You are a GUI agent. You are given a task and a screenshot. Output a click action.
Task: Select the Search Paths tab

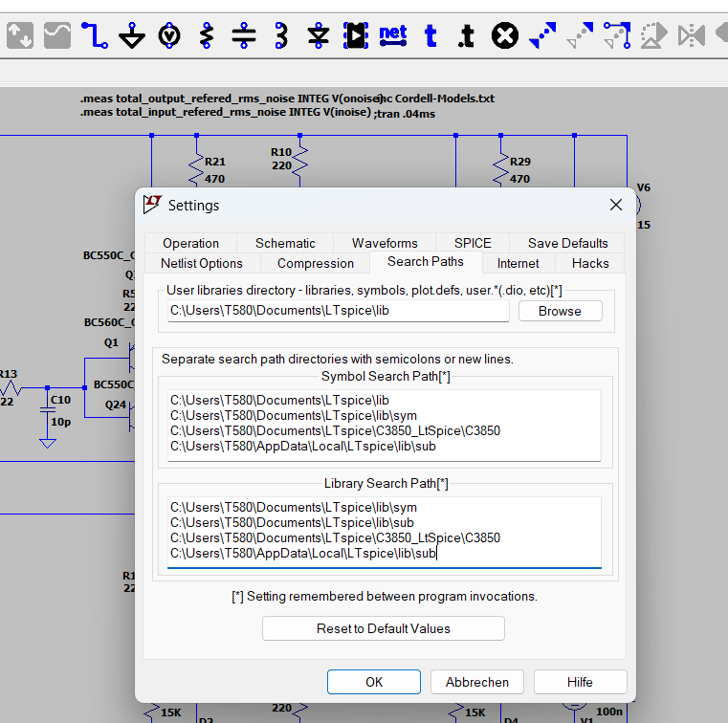(426, 262)
